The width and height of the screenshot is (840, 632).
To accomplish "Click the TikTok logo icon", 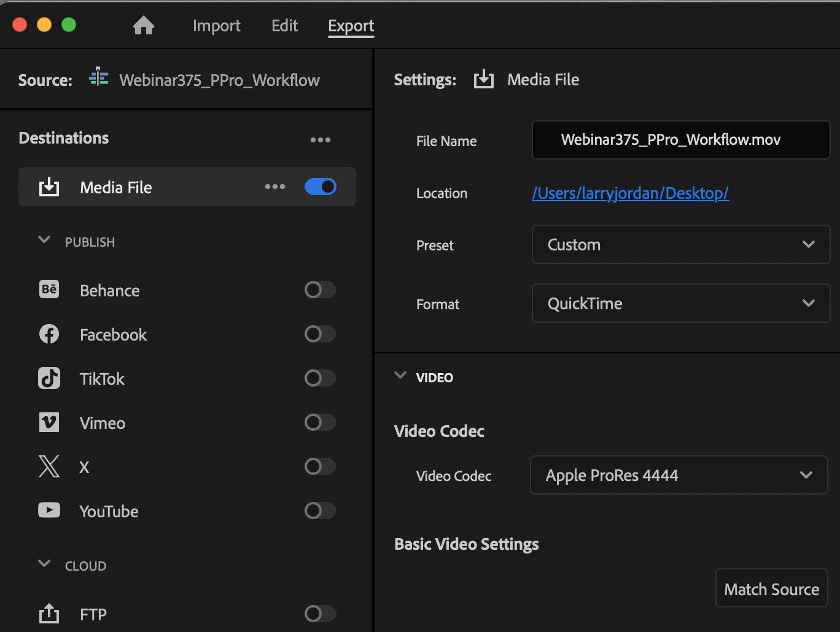I will click(49, 378).
